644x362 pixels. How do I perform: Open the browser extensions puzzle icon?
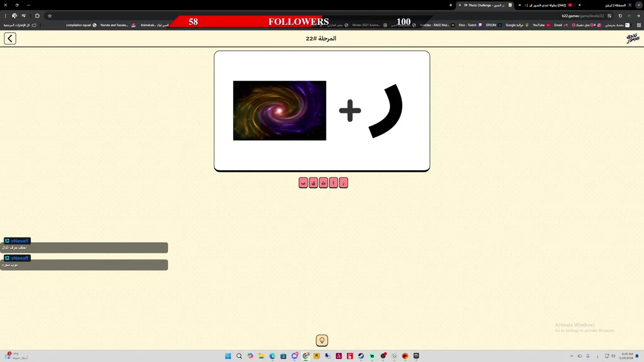click(x=37, y=16)
